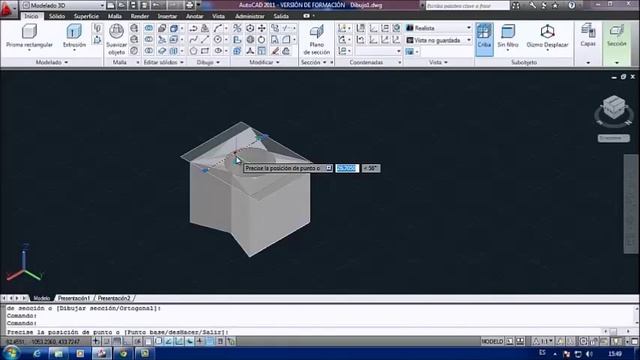Expand the Dibujo panel
The image size is (640, 360).
tap(208, 62)
